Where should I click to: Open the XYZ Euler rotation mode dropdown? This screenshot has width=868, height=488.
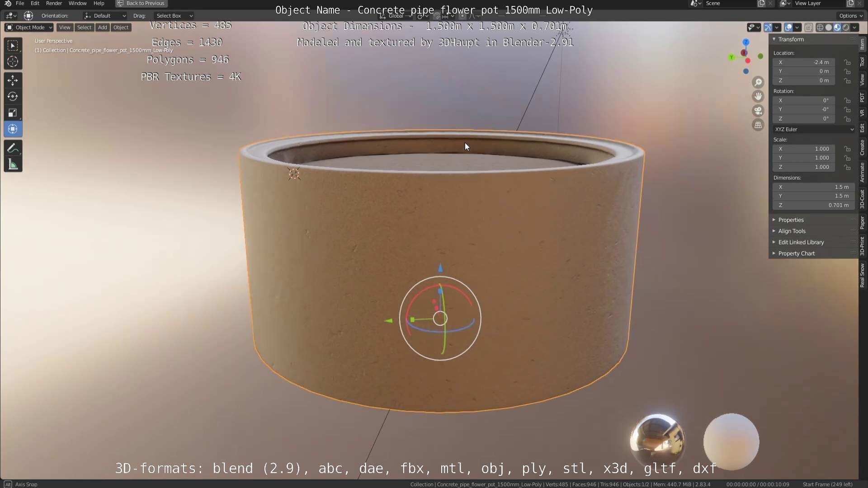click(814, 129)
